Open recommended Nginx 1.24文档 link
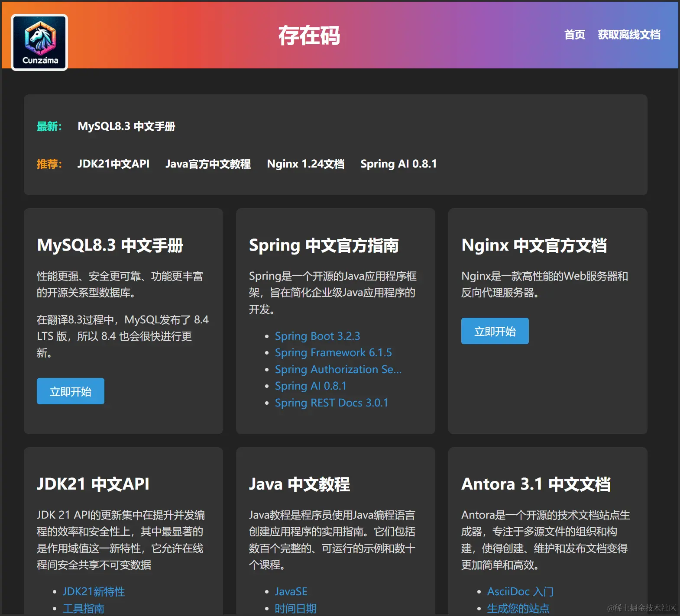Screen dimensions: 680x616 pyautogui.click(x=305, y=164)
